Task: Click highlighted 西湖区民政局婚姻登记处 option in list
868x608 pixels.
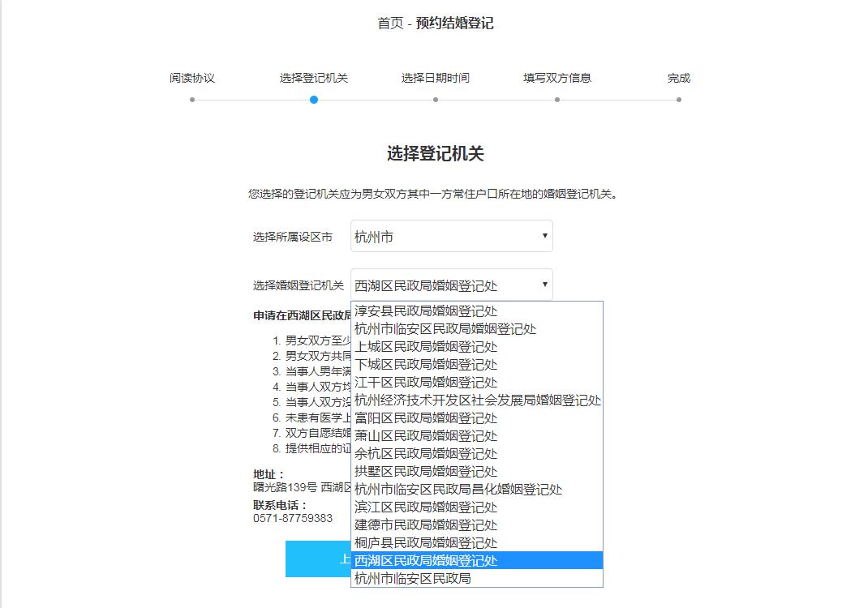Action: (477, 560)
